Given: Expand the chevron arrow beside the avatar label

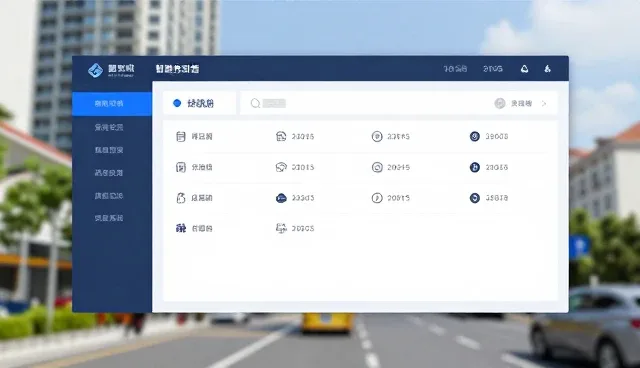Looking at the screenshot, I should coord(544,104).
